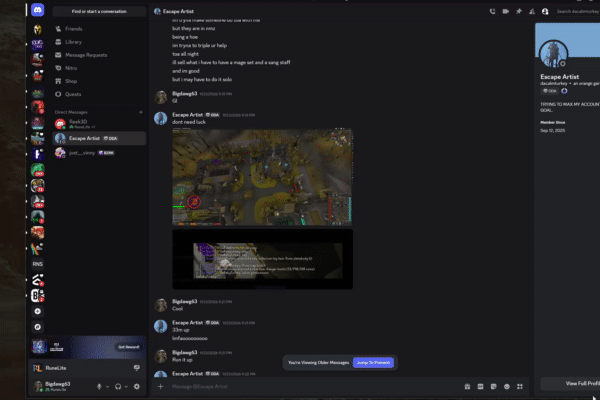Open the apps launcher icon
600x400 pixels.
pyautogui.click(x=520, y=387)
